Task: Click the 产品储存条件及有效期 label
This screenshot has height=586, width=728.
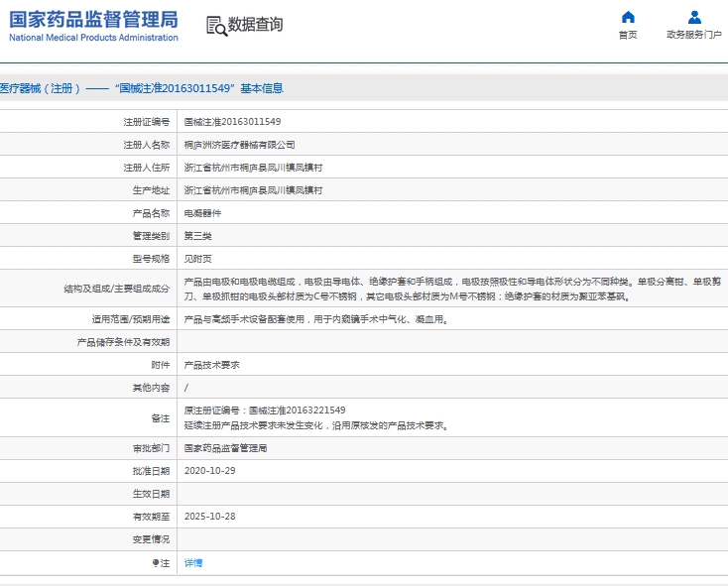Action: click(x=124, y=342)
